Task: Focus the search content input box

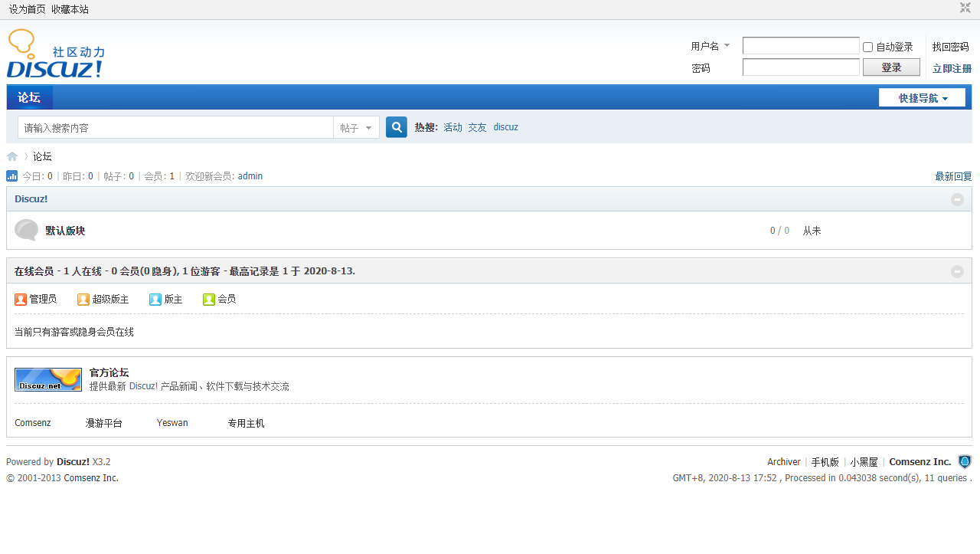Action: click(175, 128)
